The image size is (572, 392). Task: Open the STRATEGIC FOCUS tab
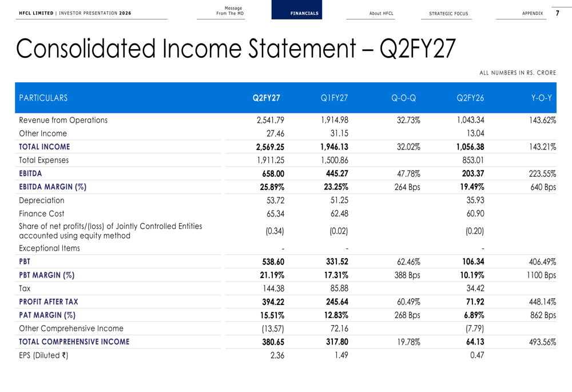pyautogui.click(x=448, y=14)
